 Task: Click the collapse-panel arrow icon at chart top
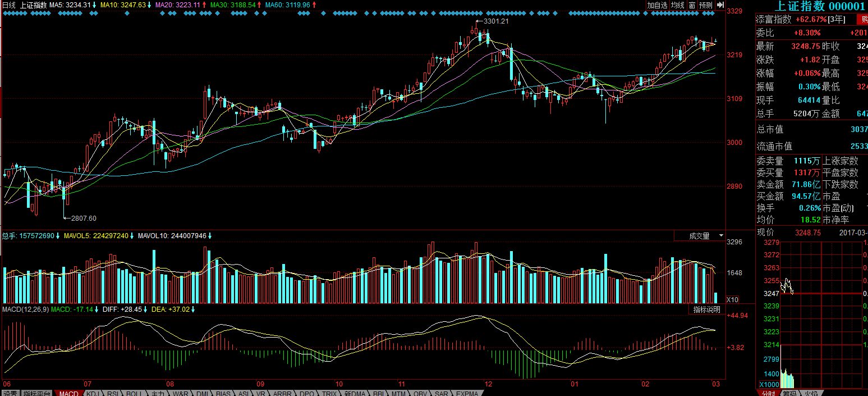pyautogui.click(x=720, y=5)
